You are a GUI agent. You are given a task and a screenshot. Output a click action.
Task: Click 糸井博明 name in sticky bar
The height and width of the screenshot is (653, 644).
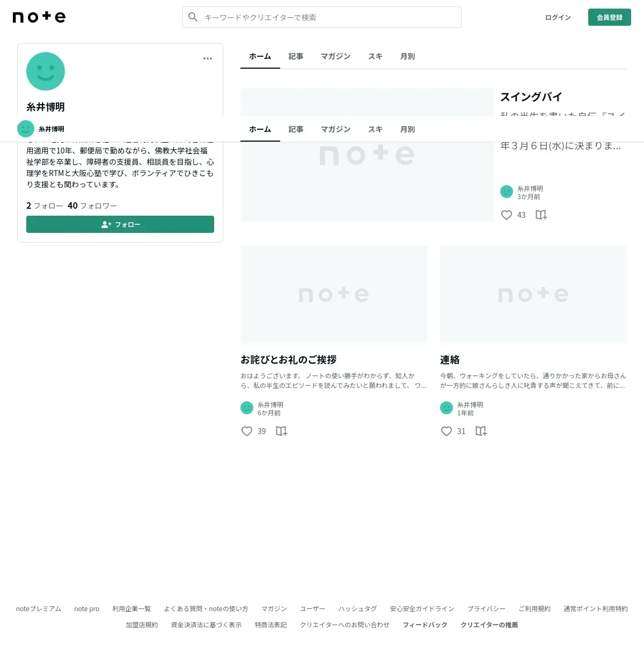tap(52, 129)
